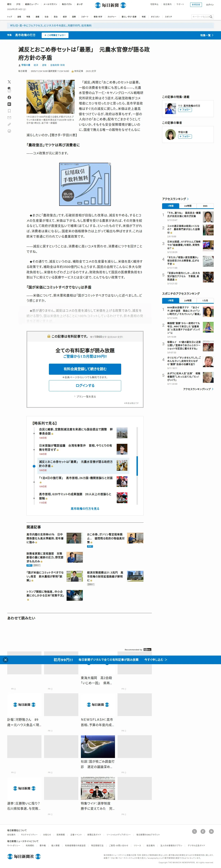Click search magnifier icon in keyword box
Screen dimensions: 221x868
coord(211,17)
